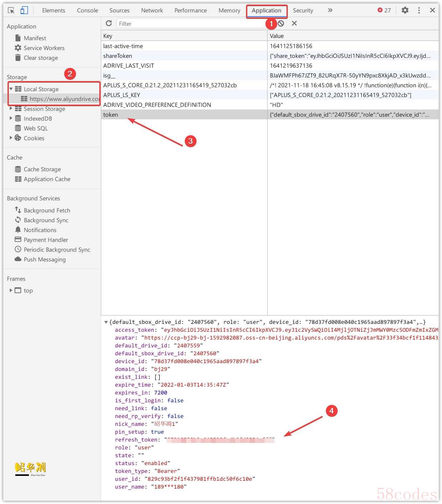Click the user_name property line
Image resolution: width=442 pixels, height=504 pixels.
point(151,487)
